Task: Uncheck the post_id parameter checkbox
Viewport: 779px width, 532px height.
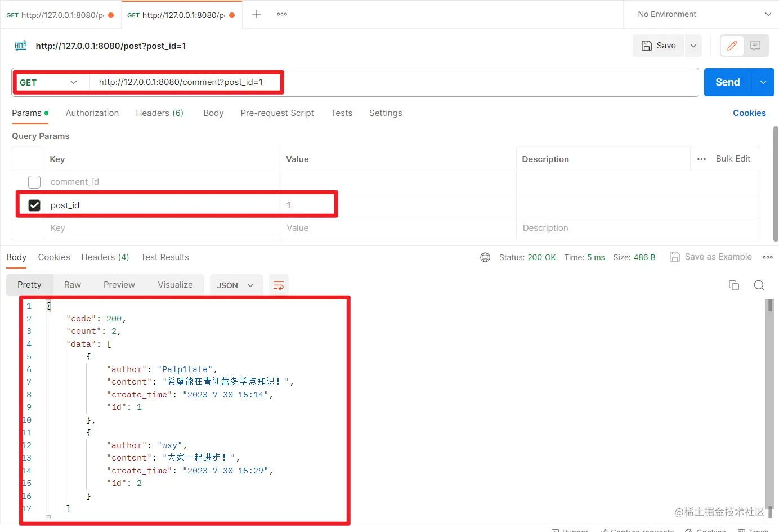Action: click(34, 205)
